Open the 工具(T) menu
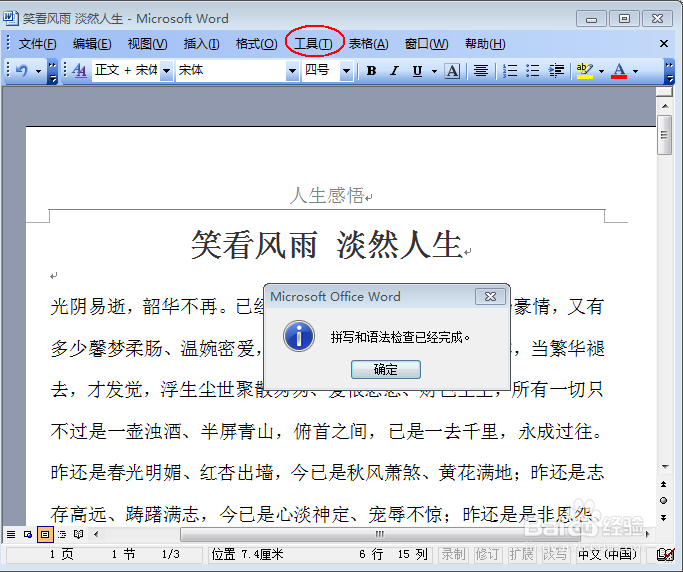This screenshot has width=683, height=572. point(313,44)
